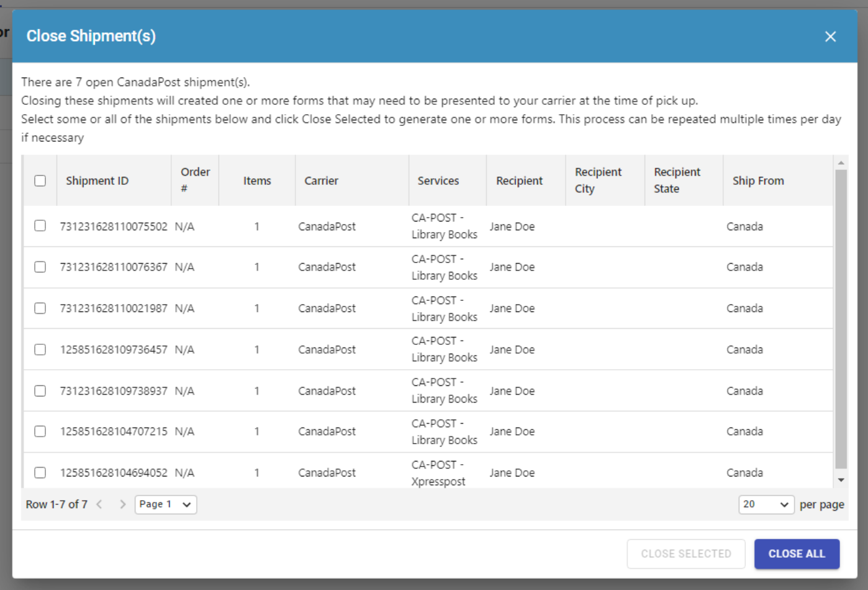Click shipment ID 731231628110076367 text
The image size is (868, 590).
coord(114,267)
